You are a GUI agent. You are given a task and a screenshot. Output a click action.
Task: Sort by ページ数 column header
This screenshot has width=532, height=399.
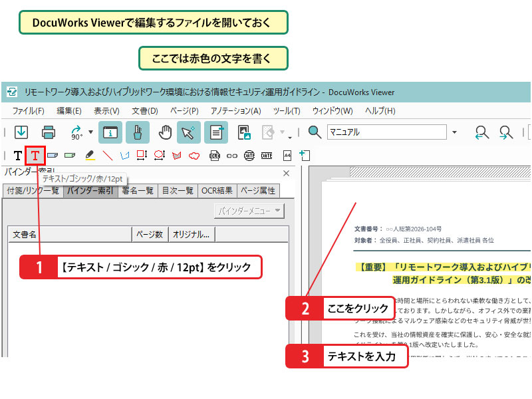click(x=150, y=235)
